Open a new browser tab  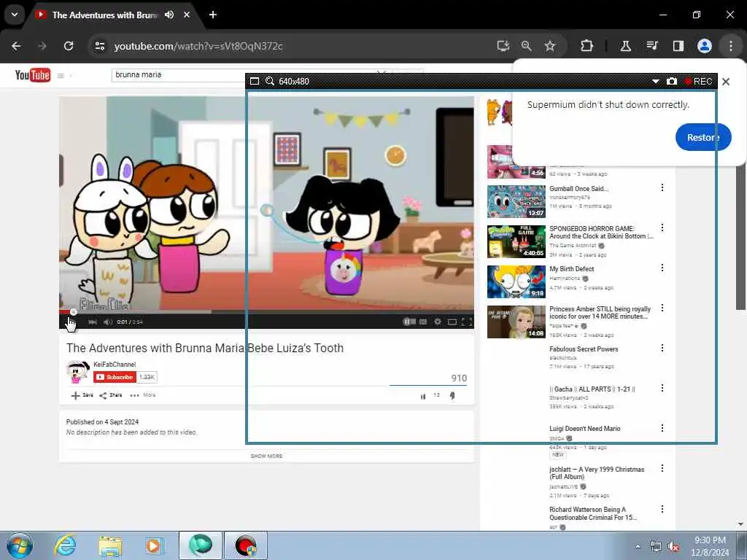click(213, 15)
